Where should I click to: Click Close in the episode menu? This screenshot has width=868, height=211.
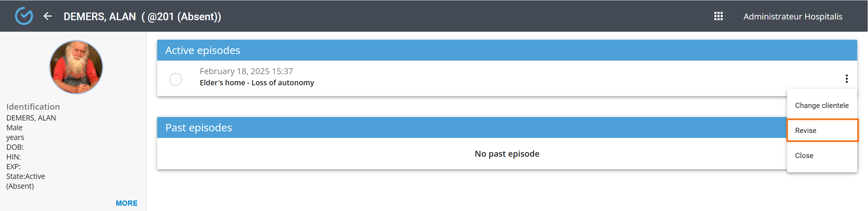point(804,156)
